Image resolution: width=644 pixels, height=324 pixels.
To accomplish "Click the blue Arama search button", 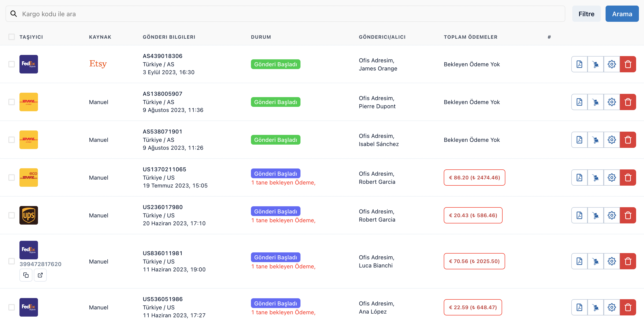I will click(622, 14).
